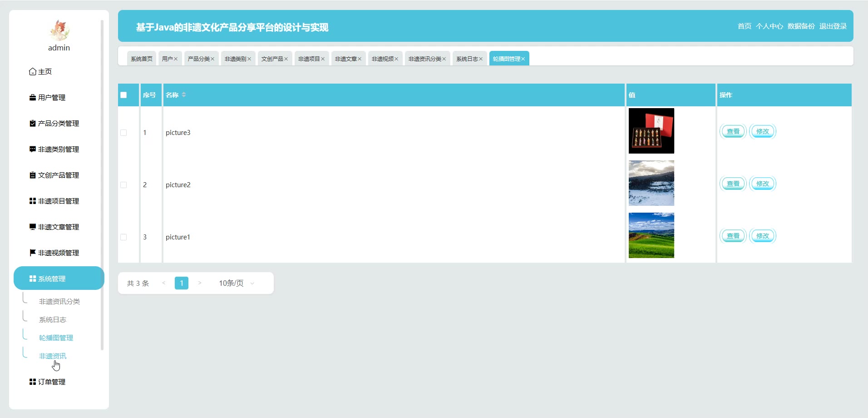Open 非遗资讯 submenu item
The image size is (868, 418).
click(x=53, y=356)
